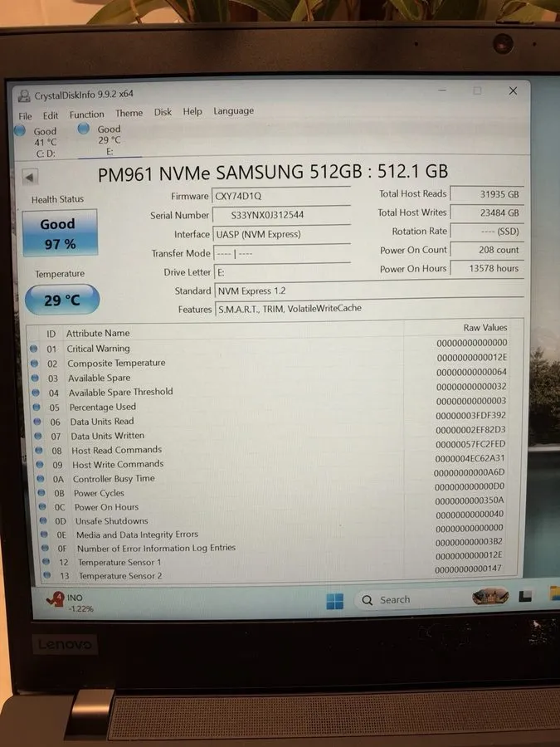Open the Edit menu
The width and height of the screenshot is (560, 747).
(51, 115)
